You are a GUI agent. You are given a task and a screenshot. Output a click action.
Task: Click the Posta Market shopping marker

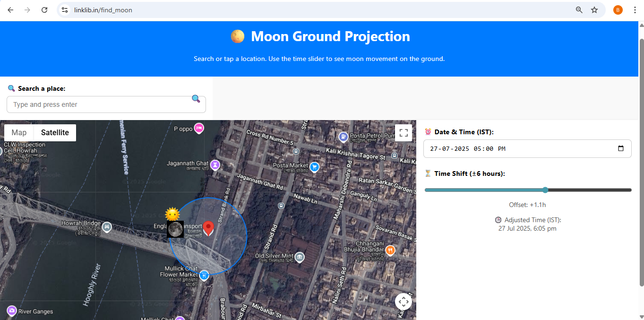pos(314,167)
